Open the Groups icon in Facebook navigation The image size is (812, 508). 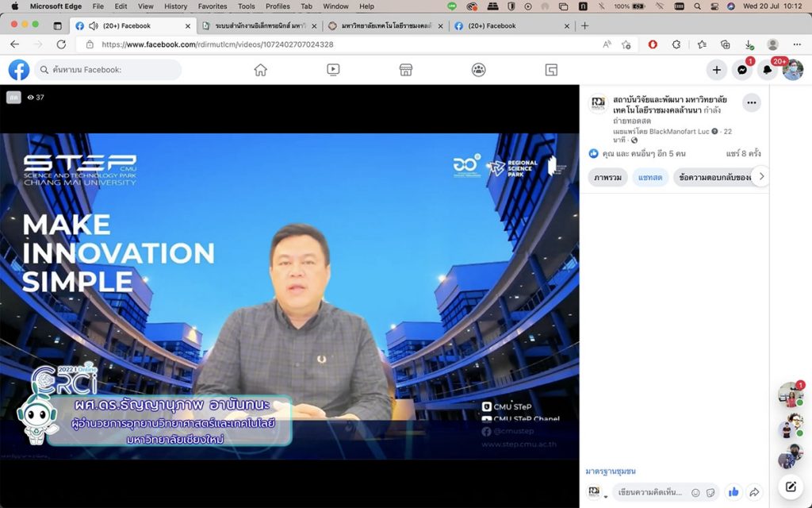478,70
